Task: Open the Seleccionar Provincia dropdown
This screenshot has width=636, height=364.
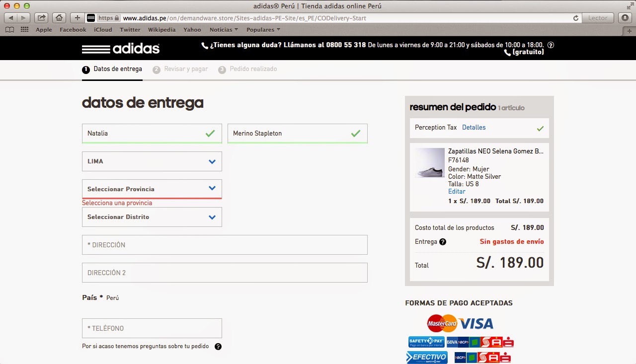Action: coord(152,189)
